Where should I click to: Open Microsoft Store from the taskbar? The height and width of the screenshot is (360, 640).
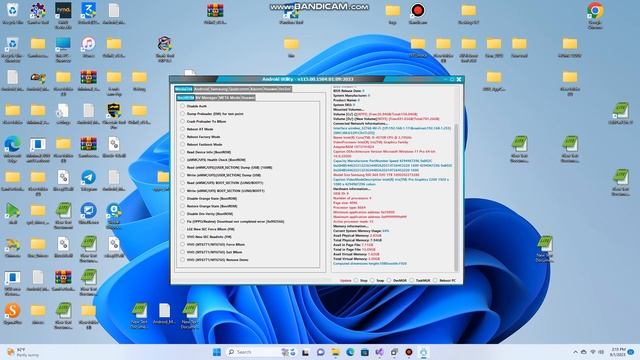[364, 352]
